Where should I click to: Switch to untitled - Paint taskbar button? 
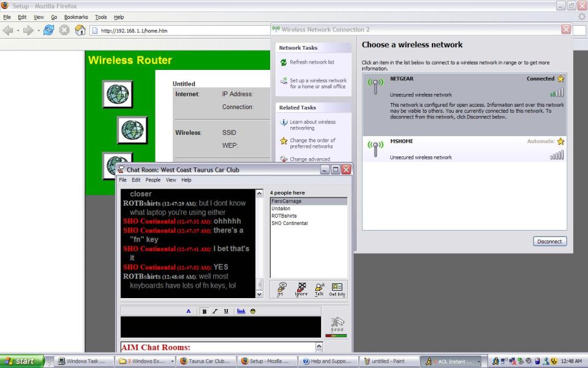(x=388, y=361)
